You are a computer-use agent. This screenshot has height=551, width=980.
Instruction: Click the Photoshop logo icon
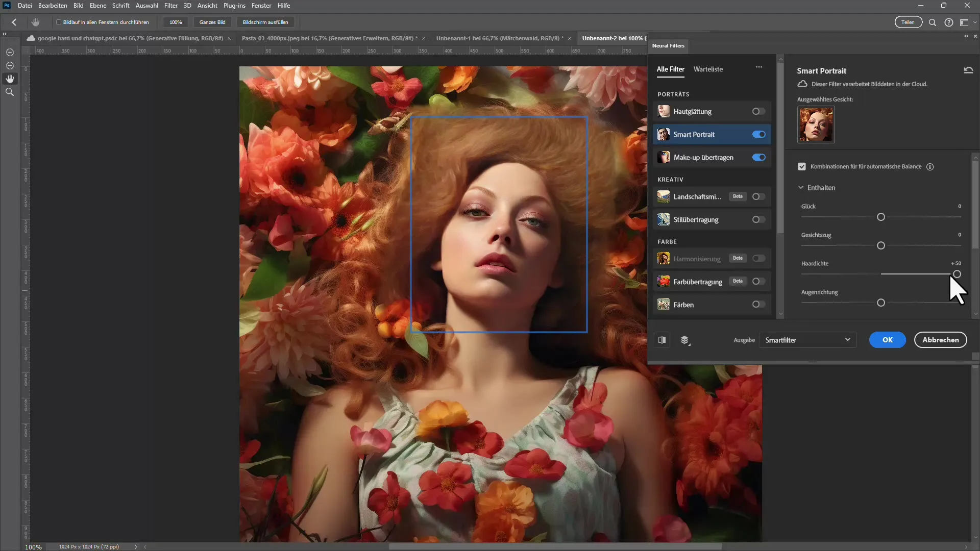click(7, 6)
